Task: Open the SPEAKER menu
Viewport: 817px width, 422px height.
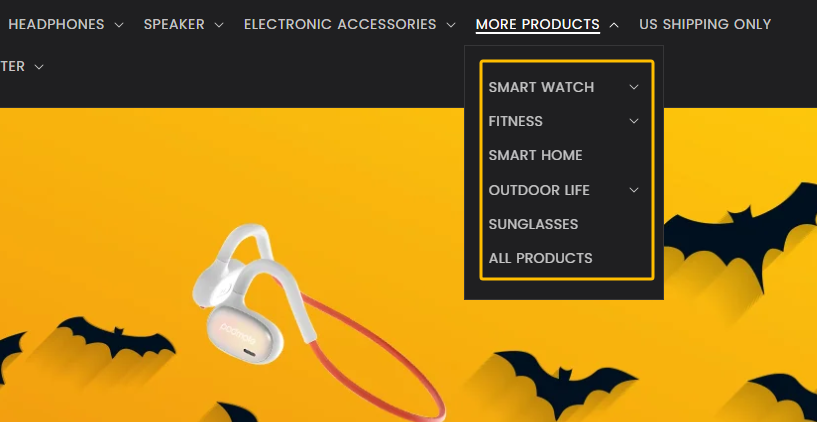Action: pyautogui.click(x=174, y=24)
